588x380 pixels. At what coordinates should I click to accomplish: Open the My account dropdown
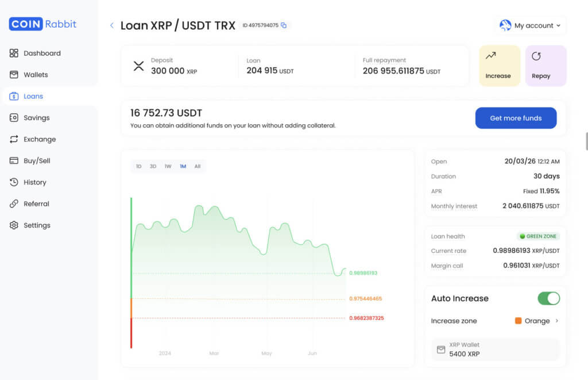pyautogui.click(x=529, y=25)
